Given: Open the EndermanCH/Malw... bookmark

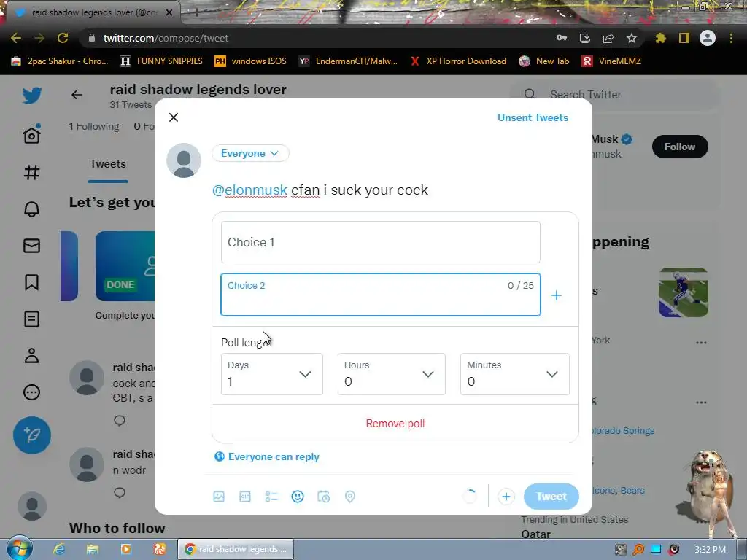Looking at the screenshot, I should pyautogui.click(x=348, y=61).
